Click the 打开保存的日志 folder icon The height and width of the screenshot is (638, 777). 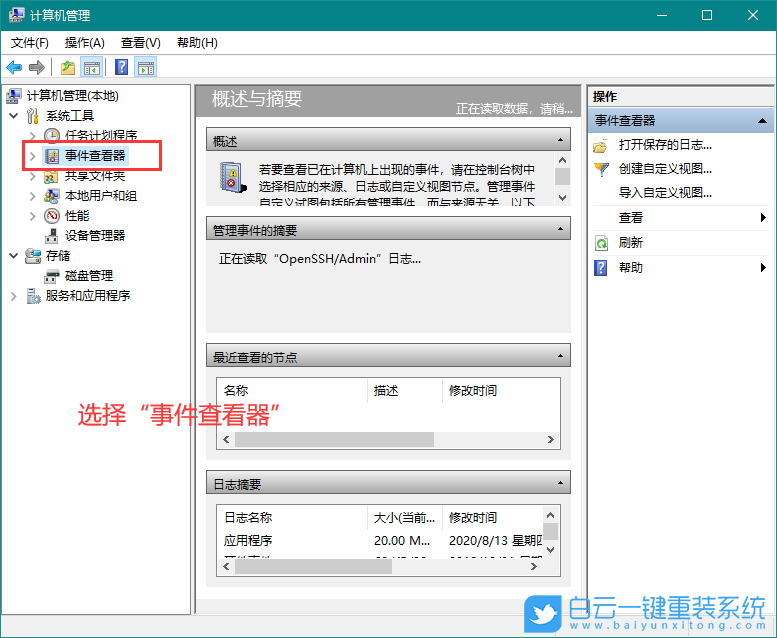pyautogui.click(x=601, y=146)
